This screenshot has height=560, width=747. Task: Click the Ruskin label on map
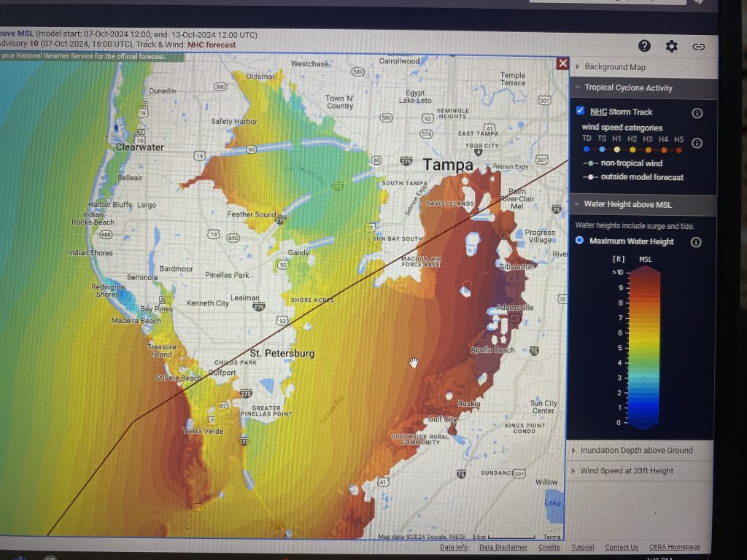[469, 404]
